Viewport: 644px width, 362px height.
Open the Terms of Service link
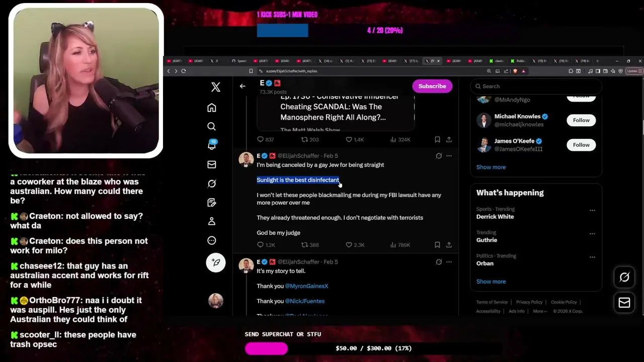pos(492,302)
